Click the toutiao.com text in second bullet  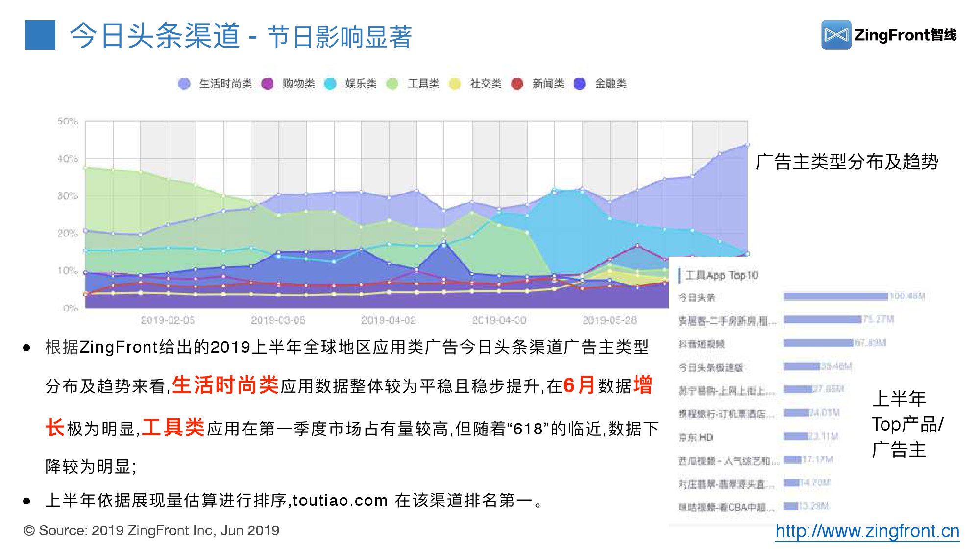pos(340,501)
